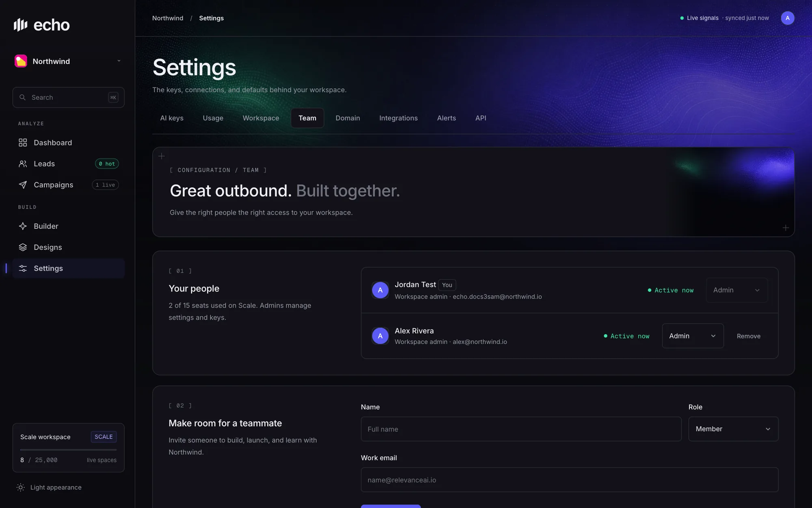Click the echo logo icon
This screenshot has width=812, height=508.
coord(20,25)
